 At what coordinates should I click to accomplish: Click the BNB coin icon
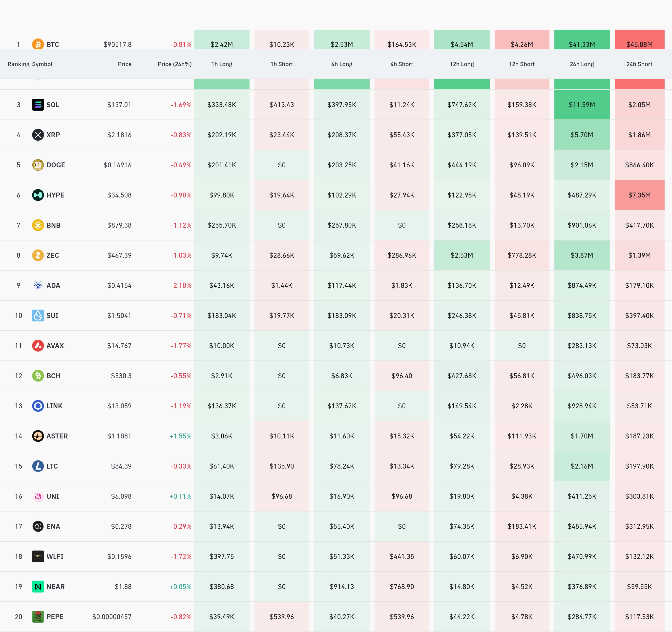click(38, 225)
